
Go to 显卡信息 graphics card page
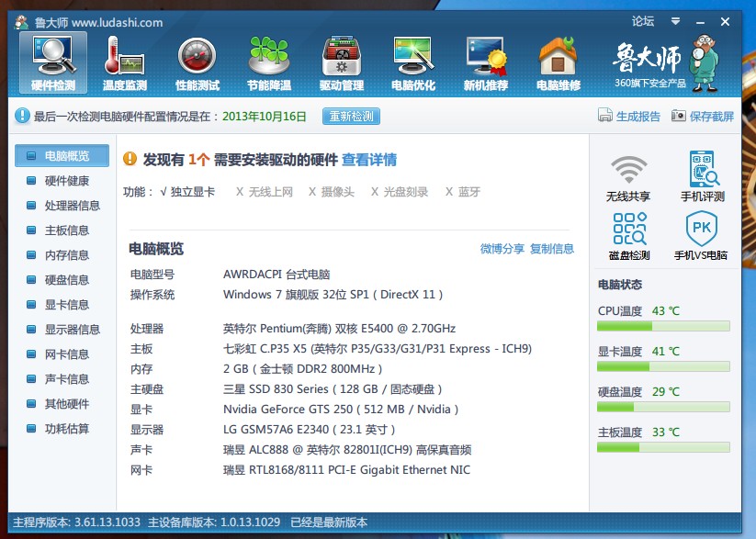point(67,305)
